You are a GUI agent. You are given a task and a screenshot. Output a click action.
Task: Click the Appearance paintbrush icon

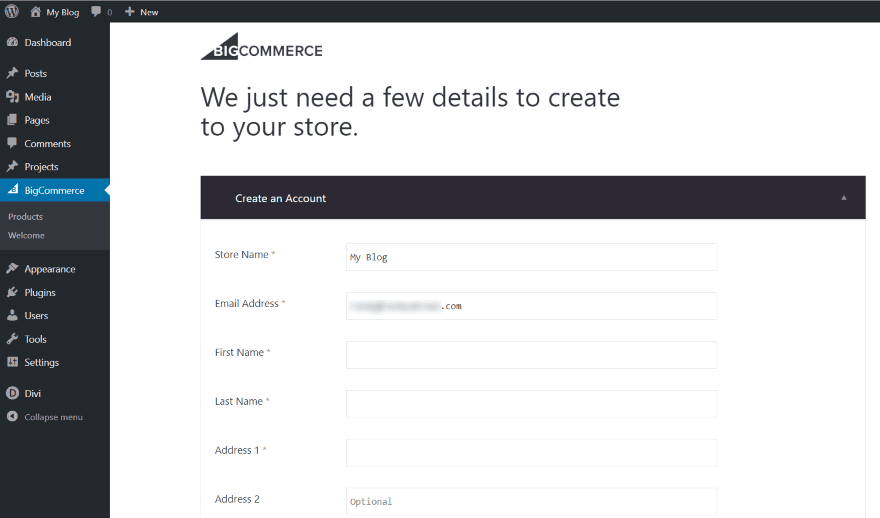click(12, 269)
